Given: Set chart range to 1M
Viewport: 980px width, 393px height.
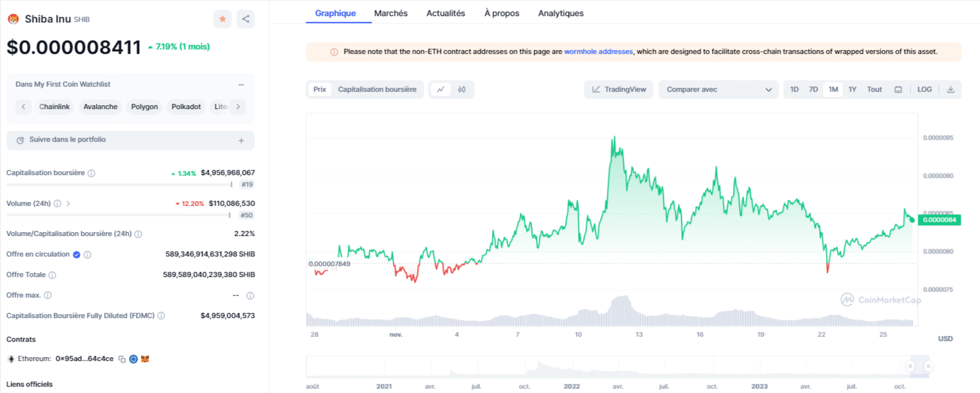Looking at the screenshot, I should tap(833, 90).
